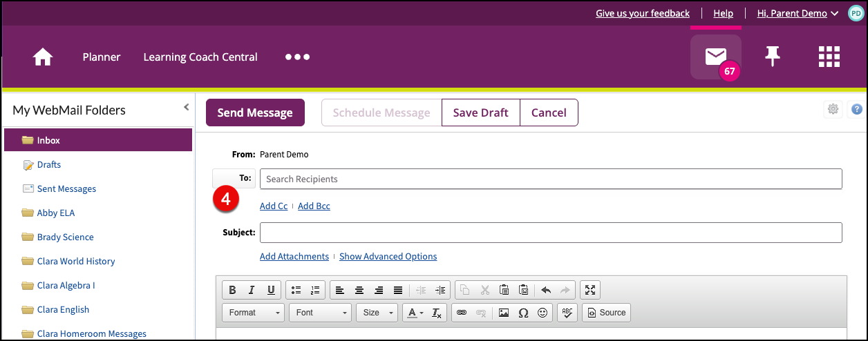Image resolution: width=868 pixels, height=341 pixels.
Task: Click the Add Attachments link
Action: point(294,256)
